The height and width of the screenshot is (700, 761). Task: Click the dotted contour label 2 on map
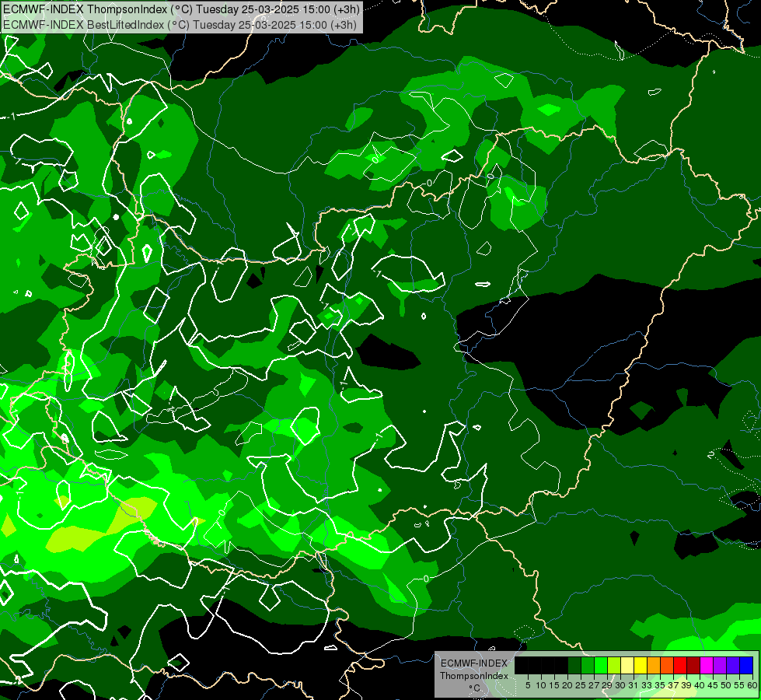[710, 455]
